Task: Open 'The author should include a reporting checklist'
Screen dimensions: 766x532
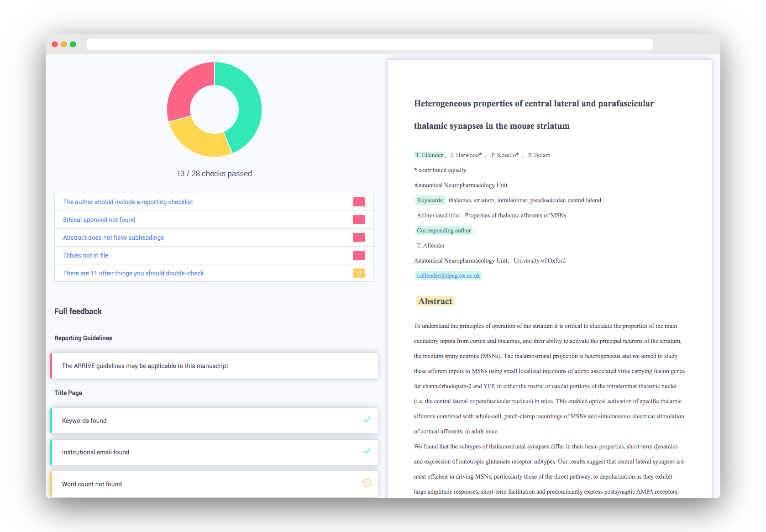Action: click(128, 202)
